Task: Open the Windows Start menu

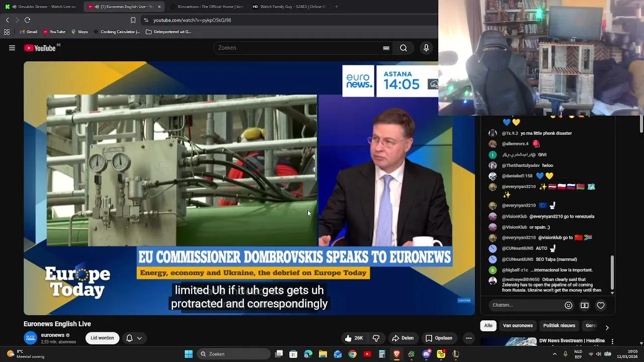Action: [189, 354]
